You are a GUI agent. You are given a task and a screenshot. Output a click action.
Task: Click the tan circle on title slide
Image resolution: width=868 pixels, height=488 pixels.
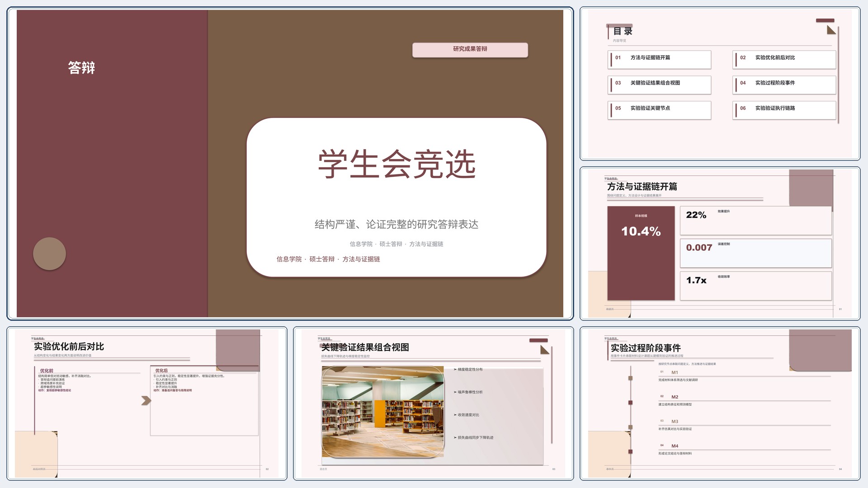pos(49,253)
